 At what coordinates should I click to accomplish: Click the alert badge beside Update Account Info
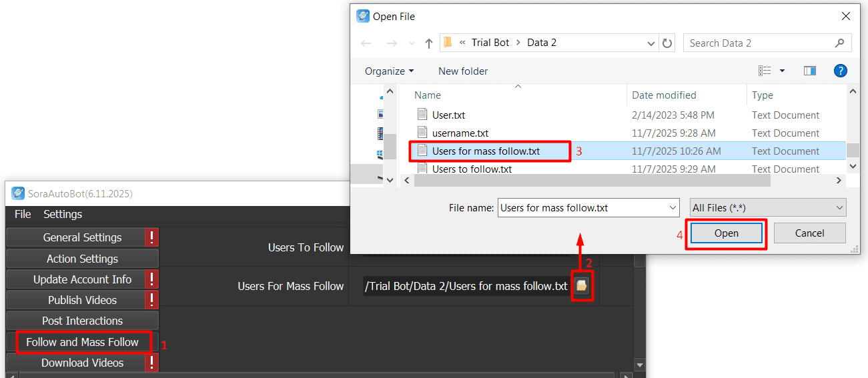point(152,279)
